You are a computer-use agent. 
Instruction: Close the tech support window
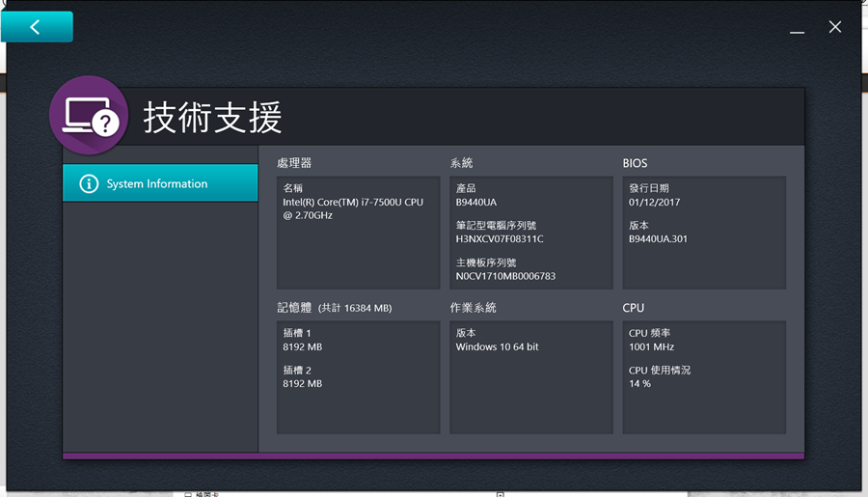[x=835, y=27]
